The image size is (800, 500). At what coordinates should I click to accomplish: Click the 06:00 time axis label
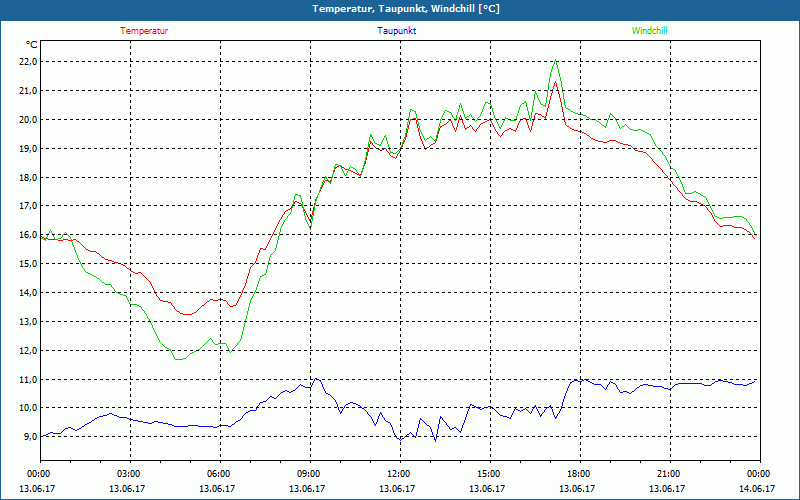(220, 474)
